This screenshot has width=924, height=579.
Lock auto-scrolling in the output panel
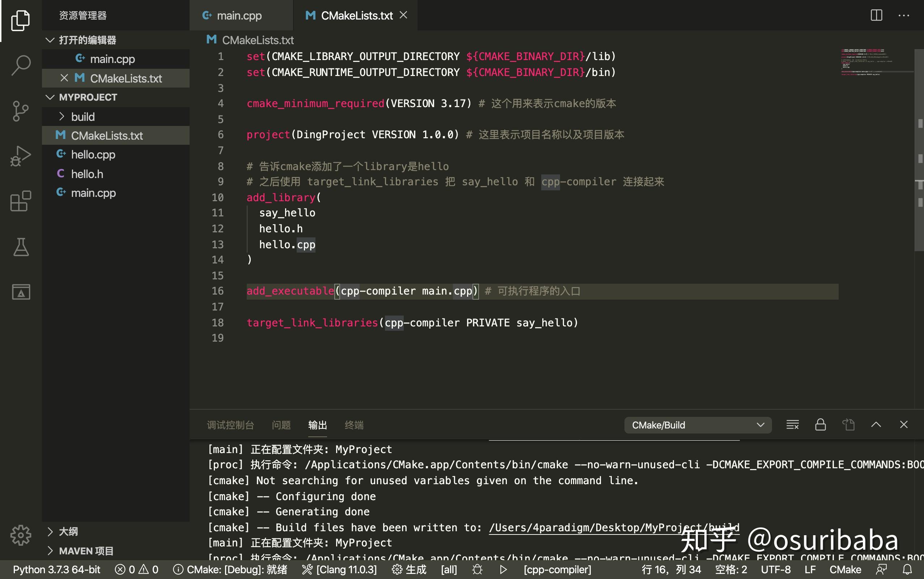pos(820,425)
